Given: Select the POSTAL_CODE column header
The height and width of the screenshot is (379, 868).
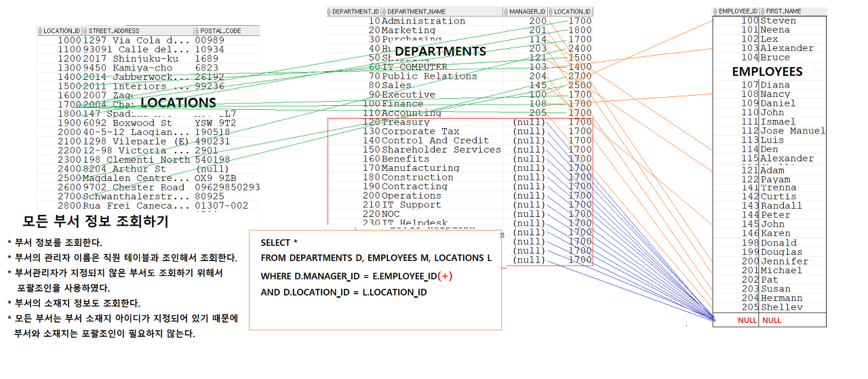Looking at the screenshot, I should pyautogui.click(x=226, y=31).
